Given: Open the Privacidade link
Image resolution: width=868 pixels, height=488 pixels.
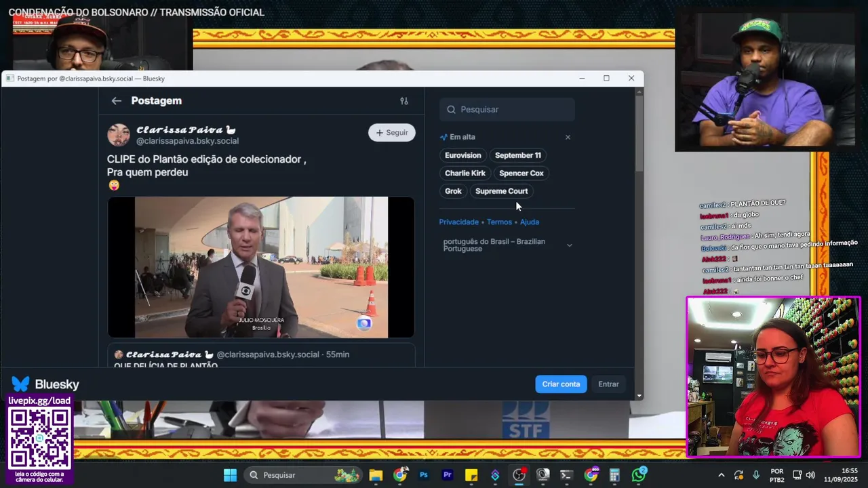Looking at the screenshot, I should click(x=459, y=222).
